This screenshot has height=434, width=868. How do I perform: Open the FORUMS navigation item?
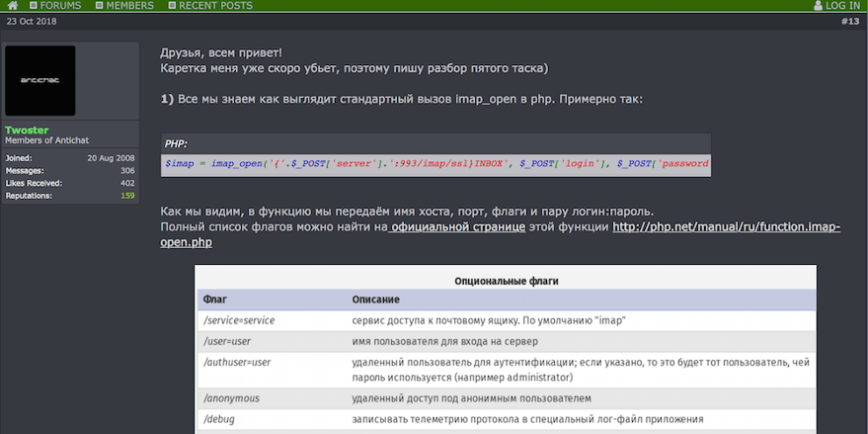coord(55,6)
